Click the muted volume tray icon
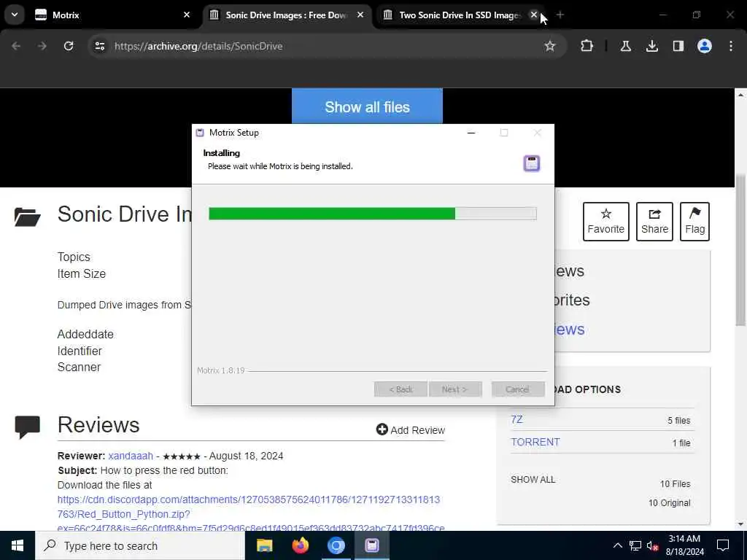Image resolution: width=747 pixels, height=560 pixels. [x=653, y=545]
